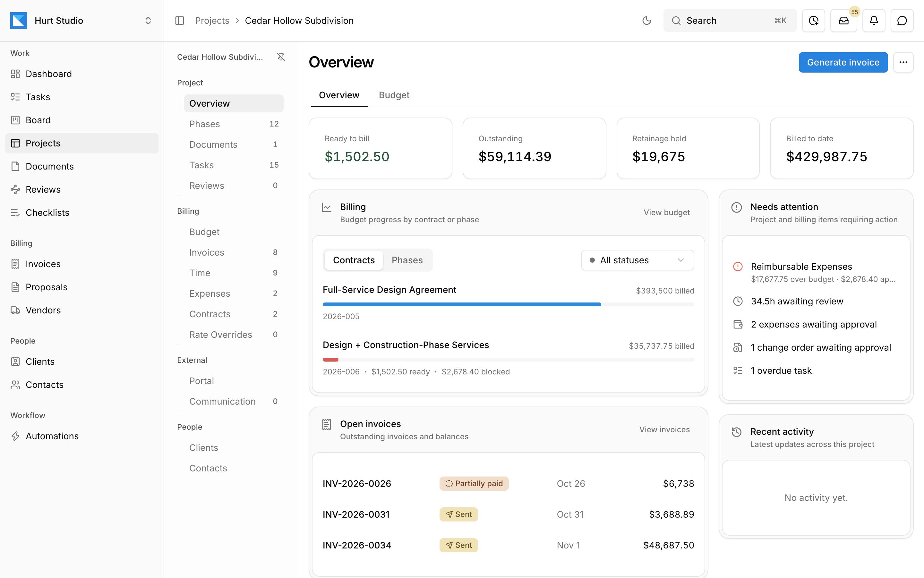Open the inbox with 55 badge
The image size is (924, 578).
click(x=843, y=21)
